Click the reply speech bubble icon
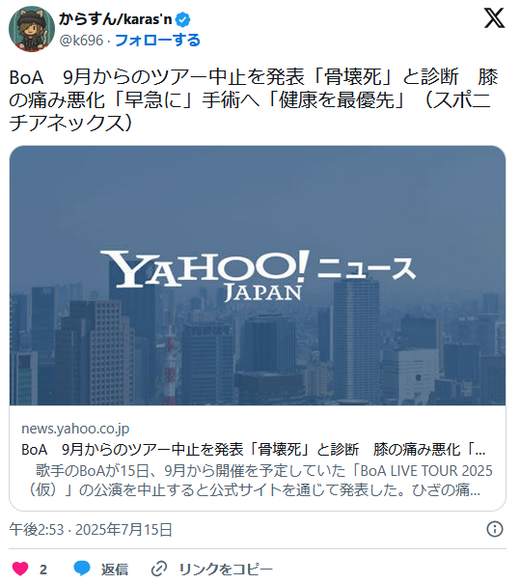Image resolution: width=520 pixels, height=584 pixels. point(82,568)
